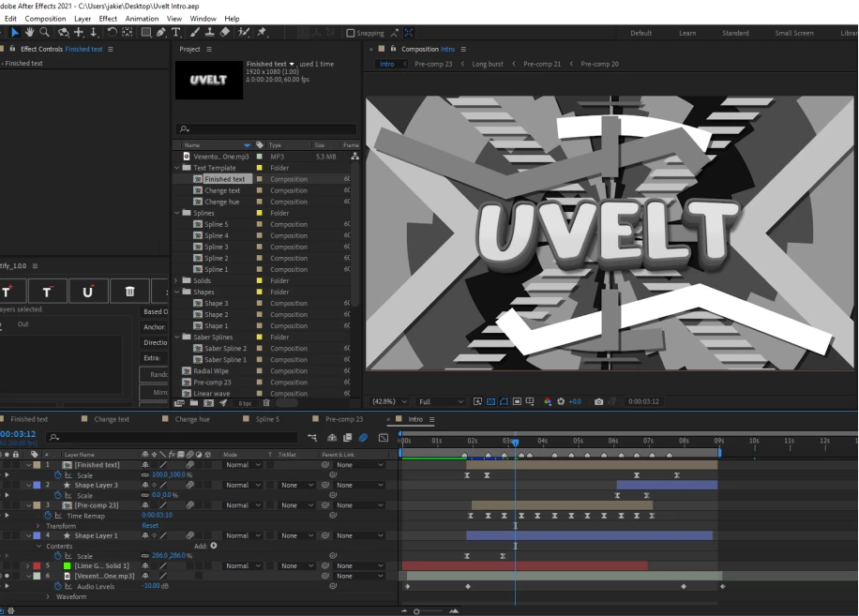Click Reset link for Transform
Screen dimensions: 859x616
(x=150, y=526)
